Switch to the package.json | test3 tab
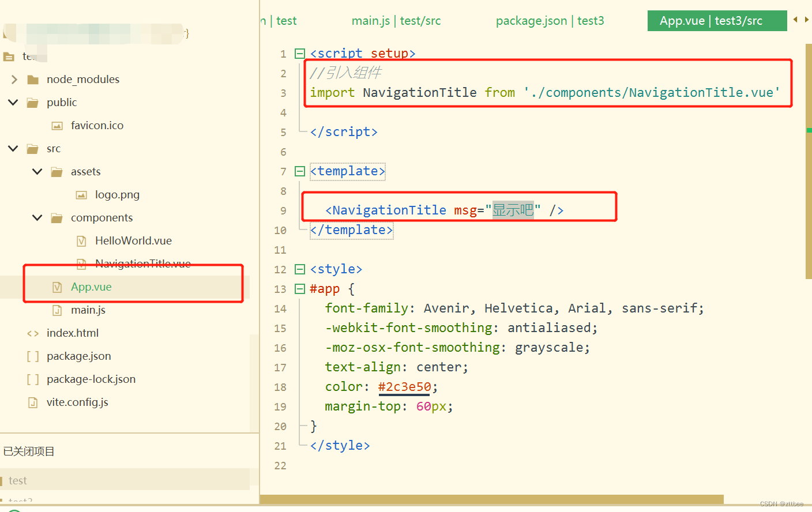The image size is (812, 512). (x=550, y=21)
